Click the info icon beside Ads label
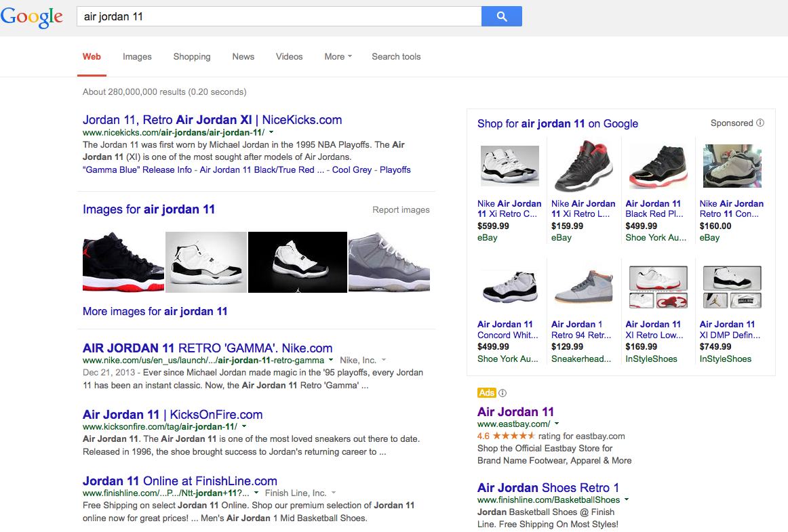Screen dimensions: 788x532 [x=502, y=393]
